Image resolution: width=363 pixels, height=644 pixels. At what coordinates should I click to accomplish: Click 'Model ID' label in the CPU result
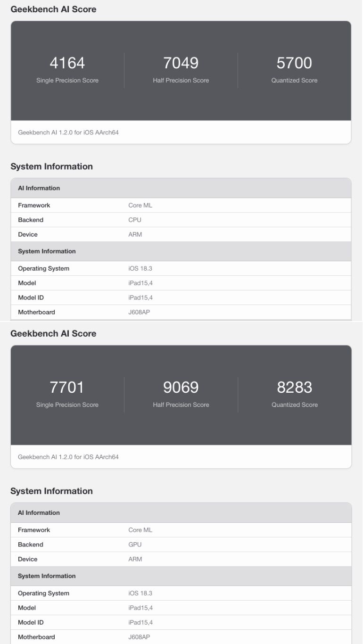tap(31, 297)
